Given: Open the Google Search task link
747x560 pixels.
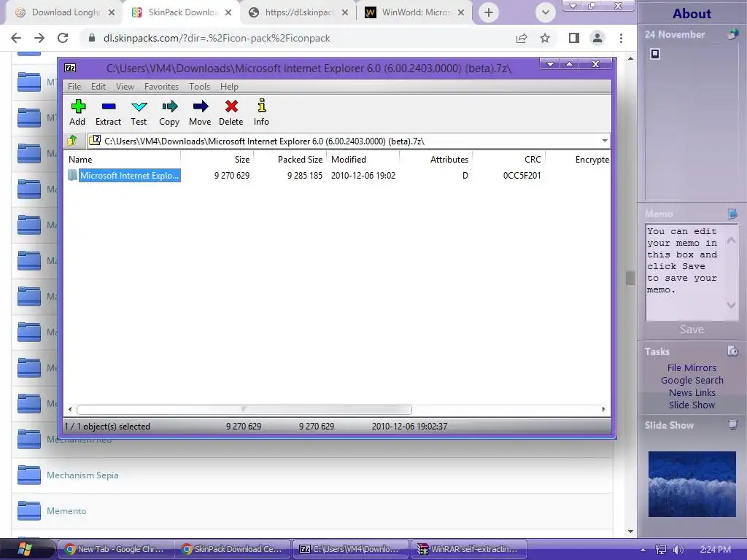Looking at the screenshot, I should click(x=692, y=380).
